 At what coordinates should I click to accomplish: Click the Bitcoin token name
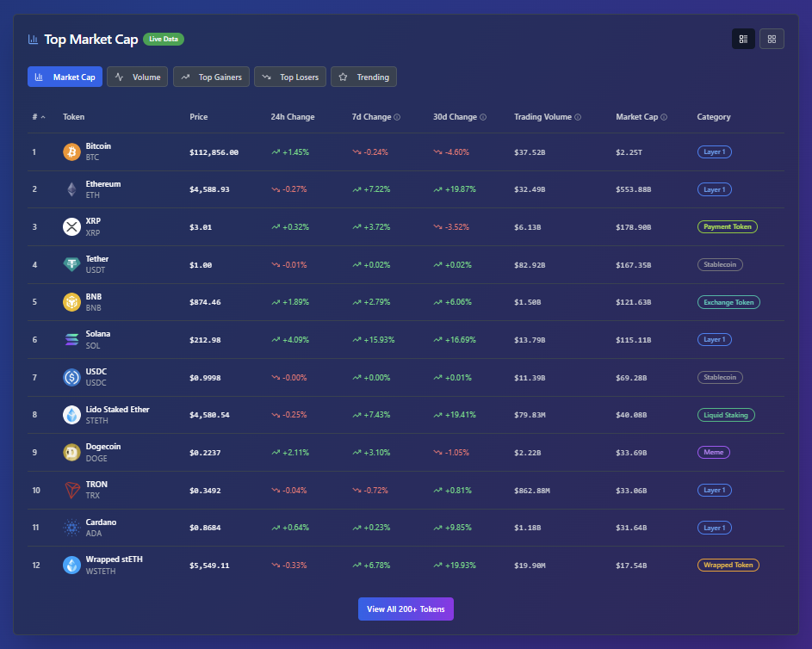click(98, 146)
